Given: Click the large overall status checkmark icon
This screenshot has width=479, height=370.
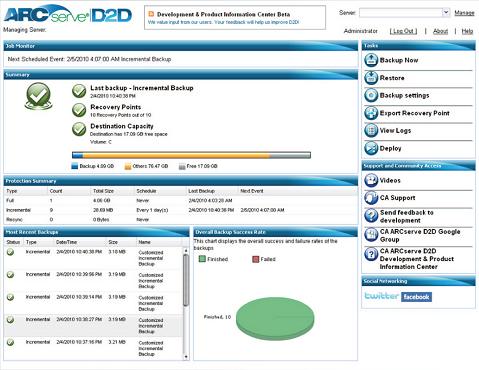Looking at the screenshot, I should [x=38, y=97].
